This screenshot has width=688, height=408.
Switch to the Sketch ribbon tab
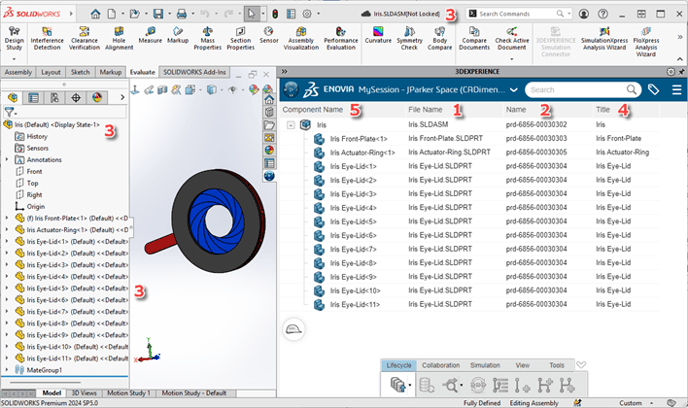(80, 72)
